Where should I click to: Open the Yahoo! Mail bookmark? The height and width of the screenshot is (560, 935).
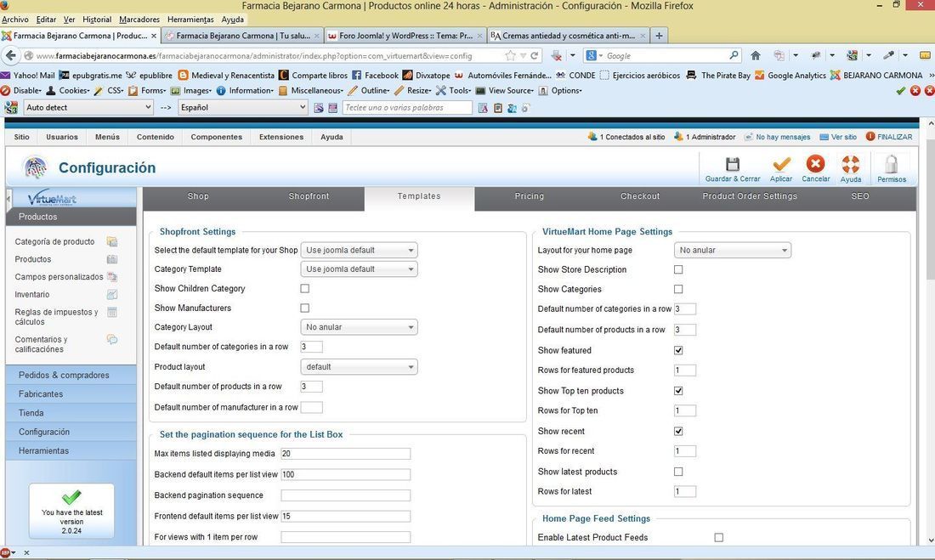point(27,75)
